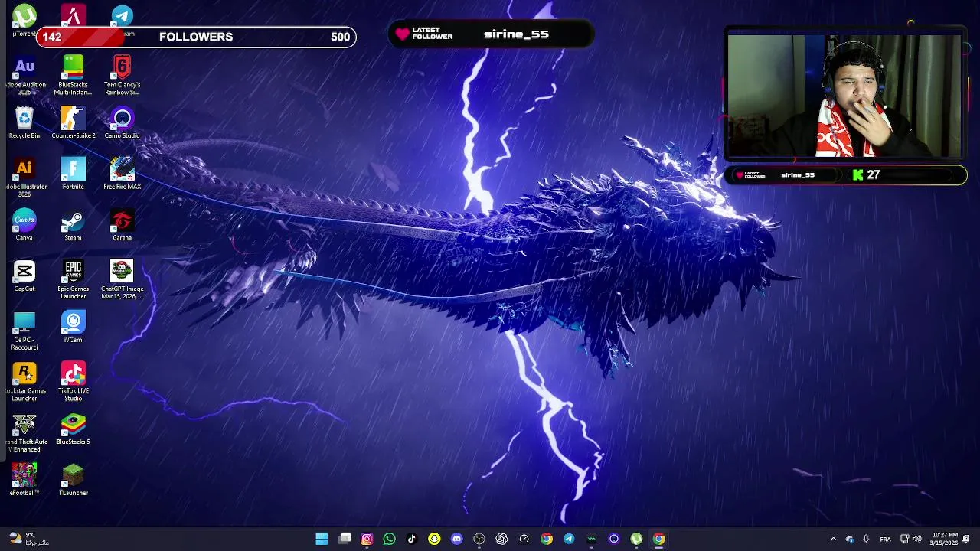Select the Fortnite desktop icon
Screen dimensions: 980x551
[x=73, y=174]
